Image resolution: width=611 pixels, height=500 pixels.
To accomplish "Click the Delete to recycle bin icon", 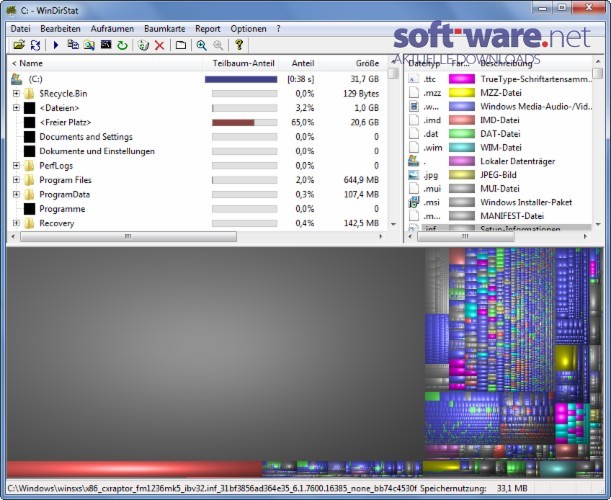I will (x=143, y=45).
